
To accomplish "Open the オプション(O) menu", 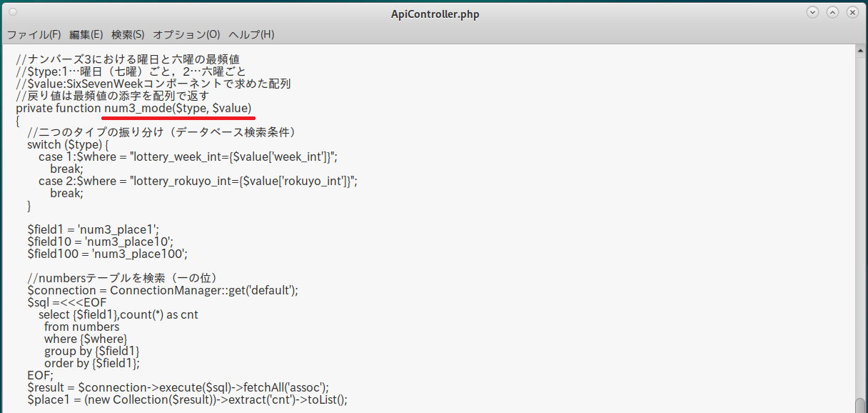I will (186, 34).
